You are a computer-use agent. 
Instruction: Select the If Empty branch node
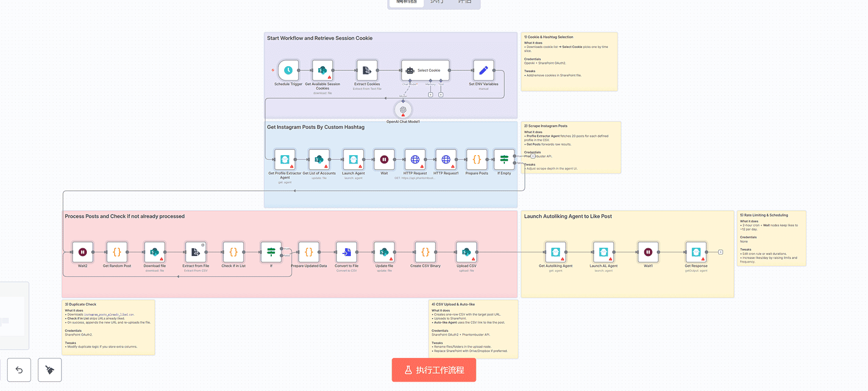pyautogui.click(x=504, y=160)
